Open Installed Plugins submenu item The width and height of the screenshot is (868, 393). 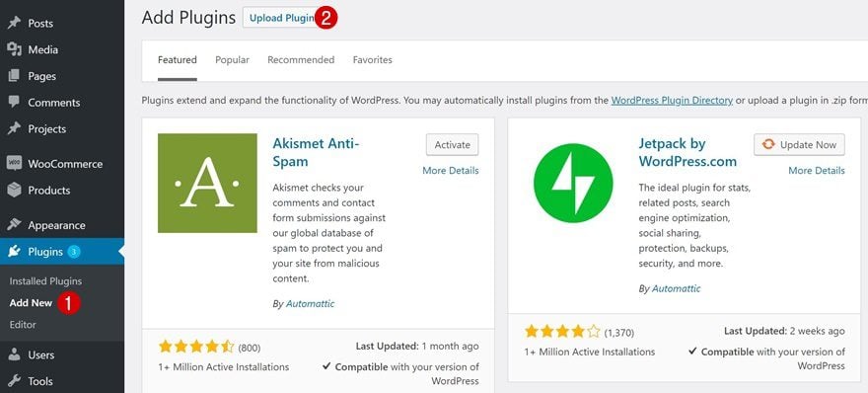(x=45, y=281)
